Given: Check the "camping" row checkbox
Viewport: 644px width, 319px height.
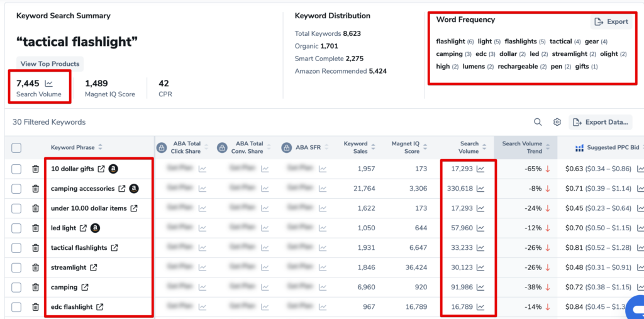Looking at the screenshot, I should click(16, 288).
